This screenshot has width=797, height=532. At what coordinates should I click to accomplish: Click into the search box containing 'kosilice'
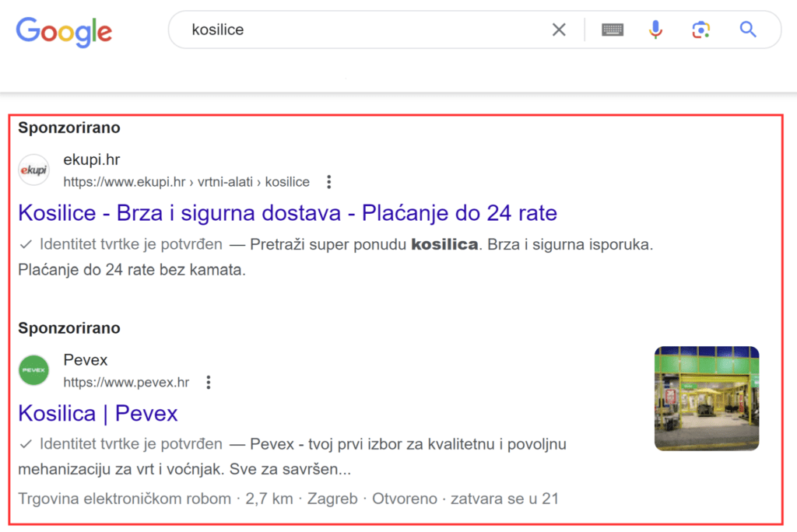coord(358,30)
